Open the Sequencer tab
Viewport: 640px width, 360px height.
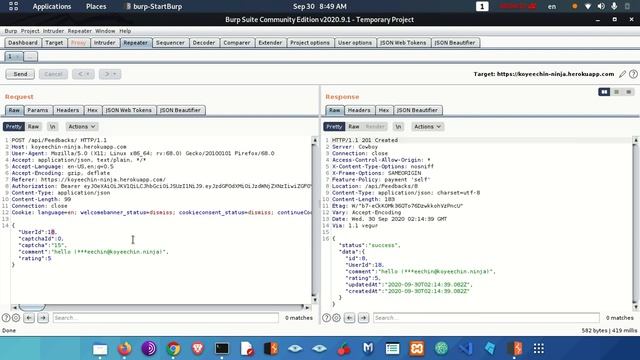(x=170, y=42)
